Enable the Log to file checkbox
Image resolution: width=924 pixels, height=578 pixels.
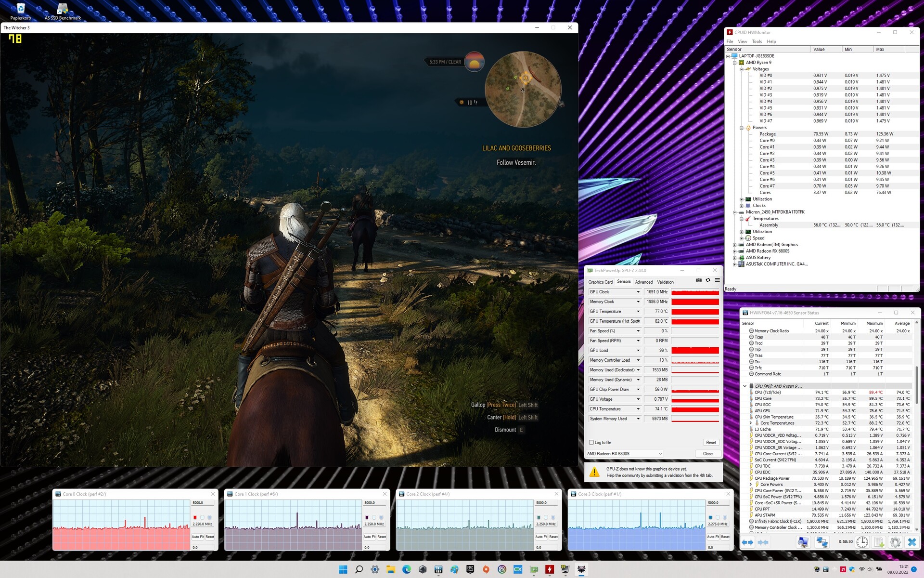coord(591,442)
